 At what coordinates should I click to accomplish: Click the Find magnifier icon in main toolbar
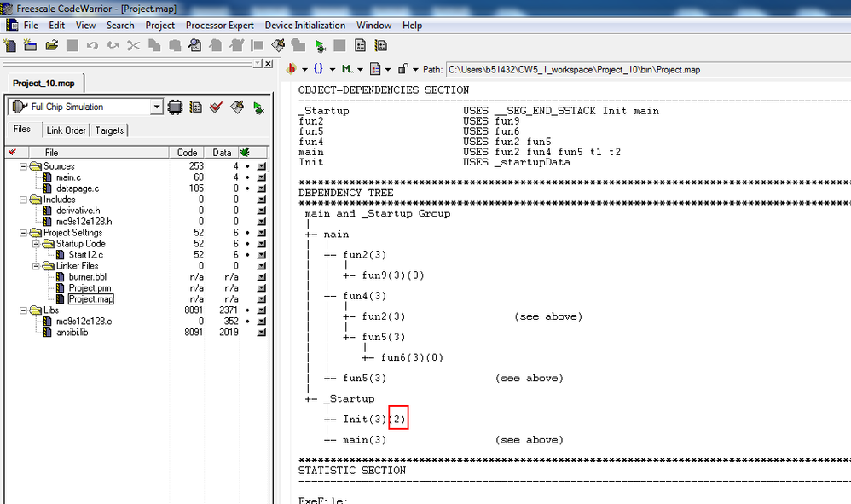pos(194,45)
